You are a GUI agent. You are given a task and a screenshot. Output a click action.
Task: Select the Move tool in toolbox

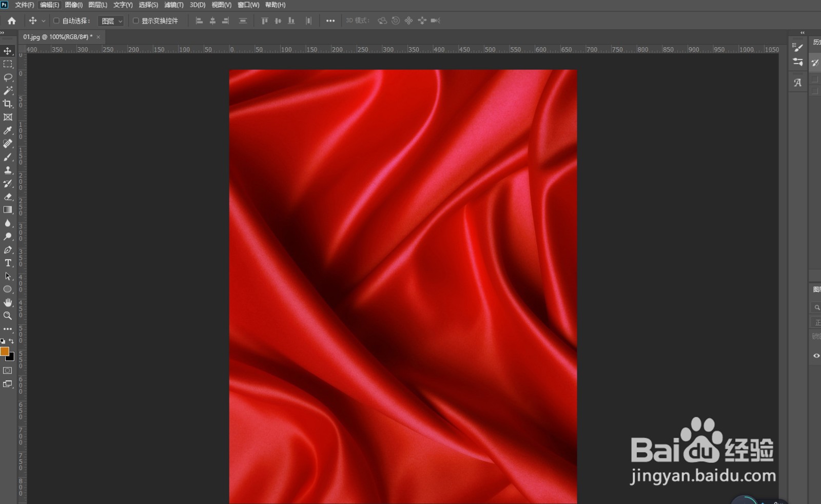pyautogui.click(x=8, y=51)
